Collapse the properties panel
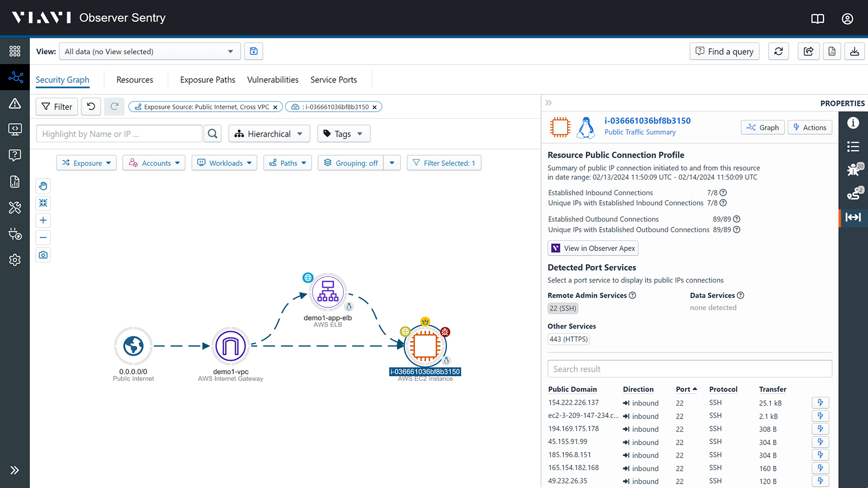This screenshot has width=868, height=488. [x=548, y=102]
